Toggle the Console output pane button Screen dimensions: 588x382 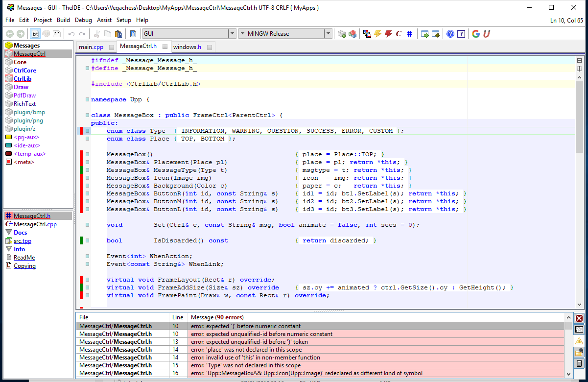[579, 330]
